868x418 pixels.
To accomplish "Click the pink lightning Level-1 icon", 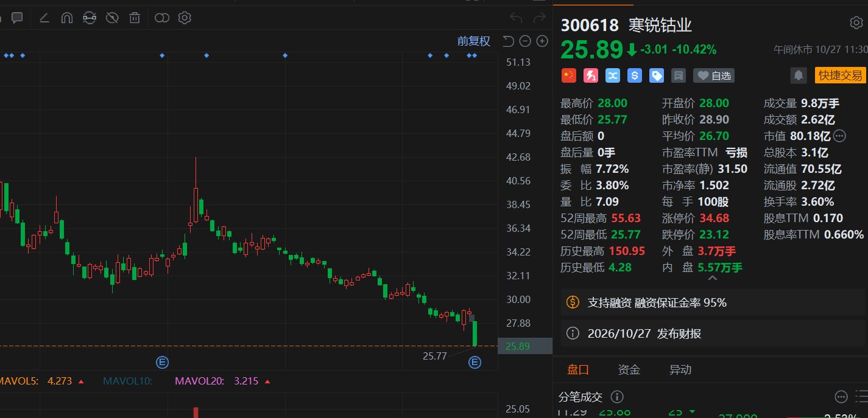I will (591, 75).
